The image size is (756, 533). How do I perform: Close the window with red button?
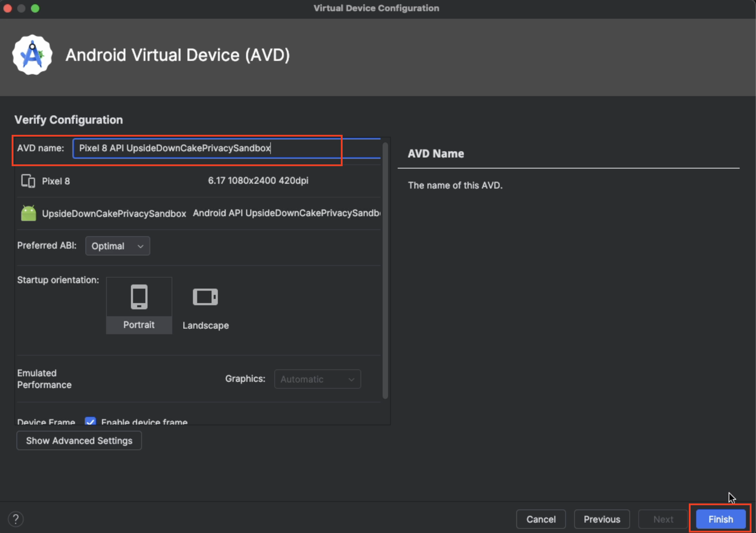8,9
